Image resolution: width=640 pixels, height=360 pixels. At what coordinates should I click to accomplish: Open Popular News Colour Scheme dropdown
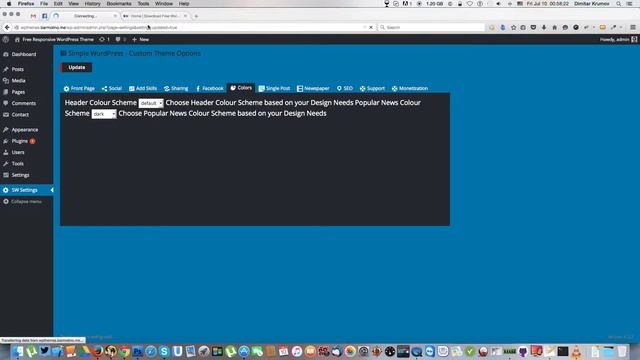(x=104, y=114)
